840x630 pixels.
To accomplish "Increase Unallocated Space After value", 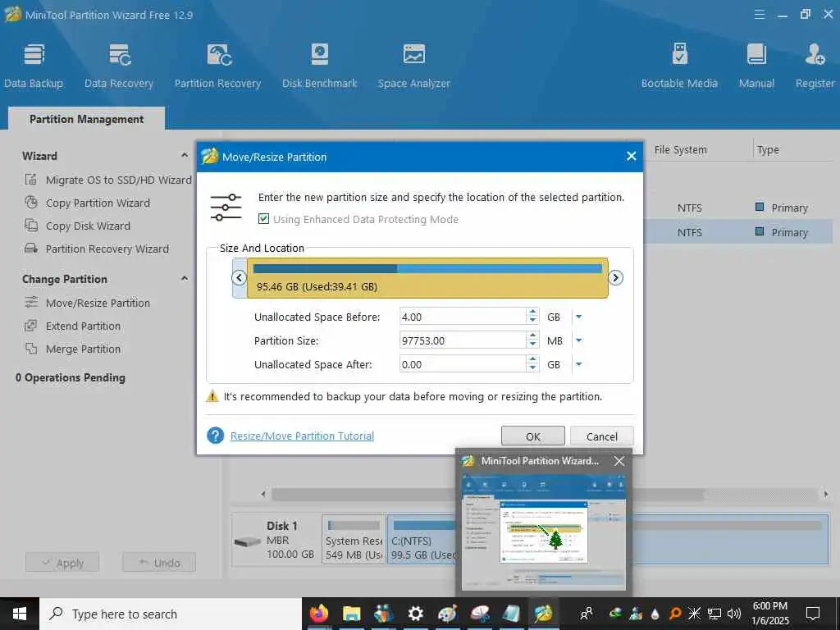I will (x=532, y=359).
